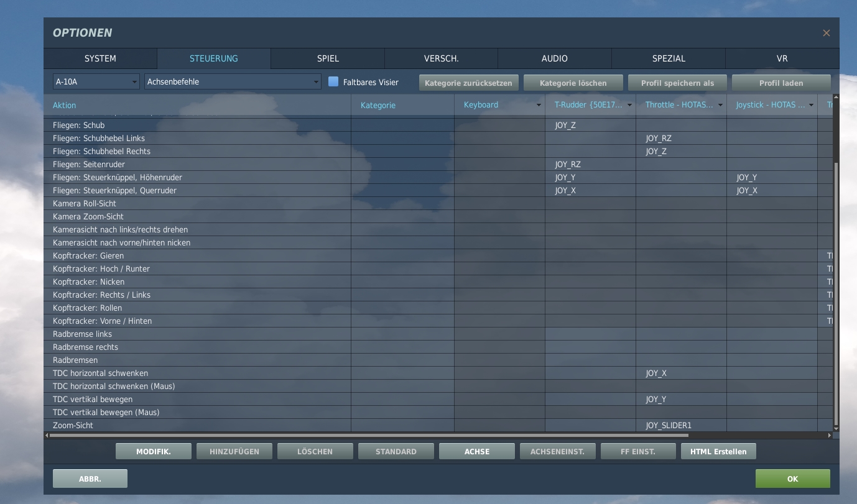Click the Profil laden button
This screenshot has height=504, width=857.
click(781, 83)
